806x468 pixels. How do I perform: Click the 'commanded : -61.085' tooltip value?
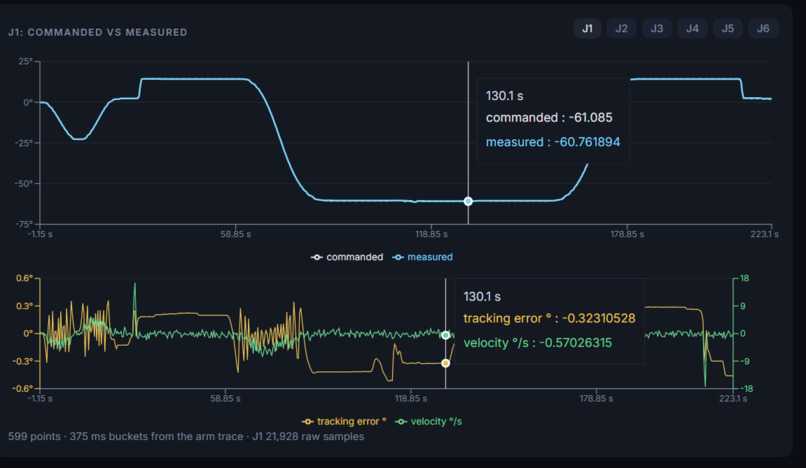(x=549, y=118)
